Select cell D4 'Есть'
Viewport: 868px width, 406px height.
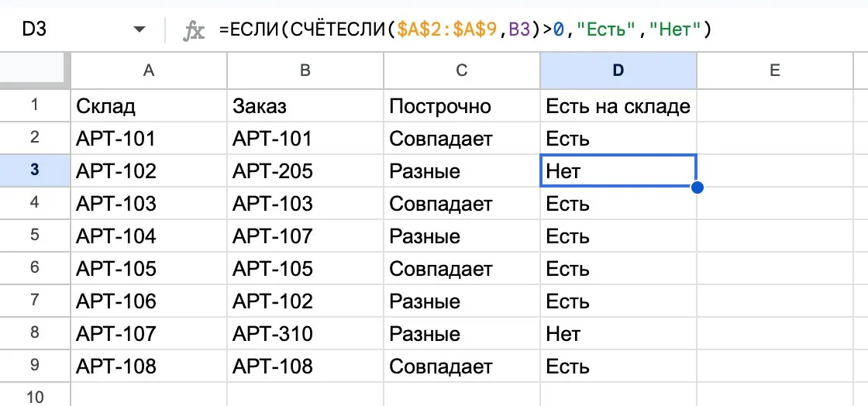pyautogui.click(x=618, y=203)
